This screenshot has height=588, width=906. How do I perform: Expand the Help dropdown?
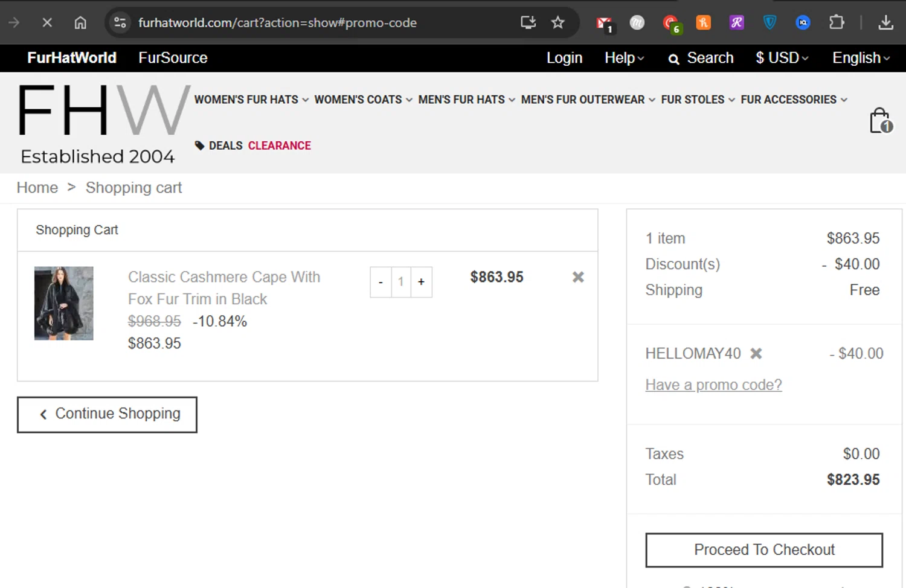click(625, 58)
